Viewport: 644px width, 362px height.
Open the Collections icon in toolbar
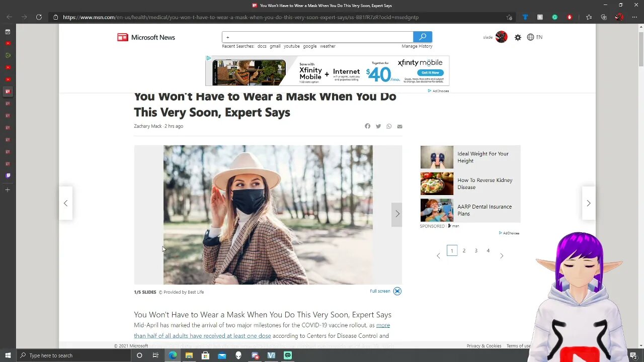(604, 17)
